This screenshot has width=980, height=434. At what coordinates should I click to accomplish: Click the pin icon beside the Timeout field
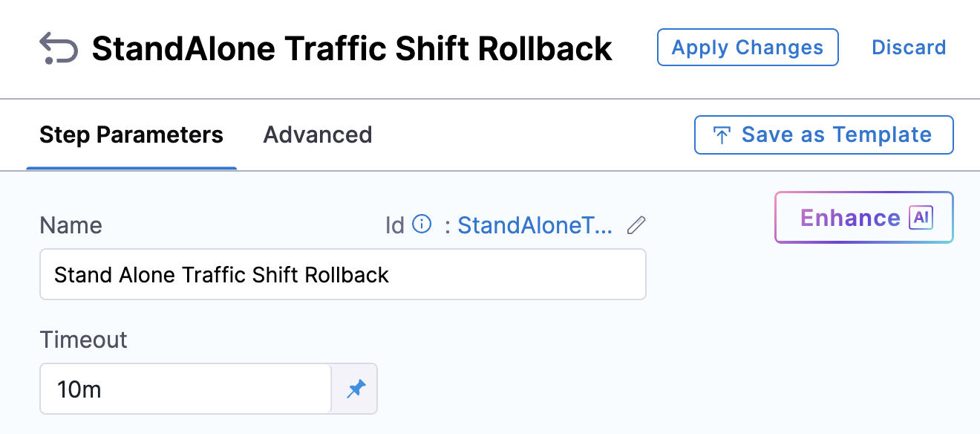(356, 388)
